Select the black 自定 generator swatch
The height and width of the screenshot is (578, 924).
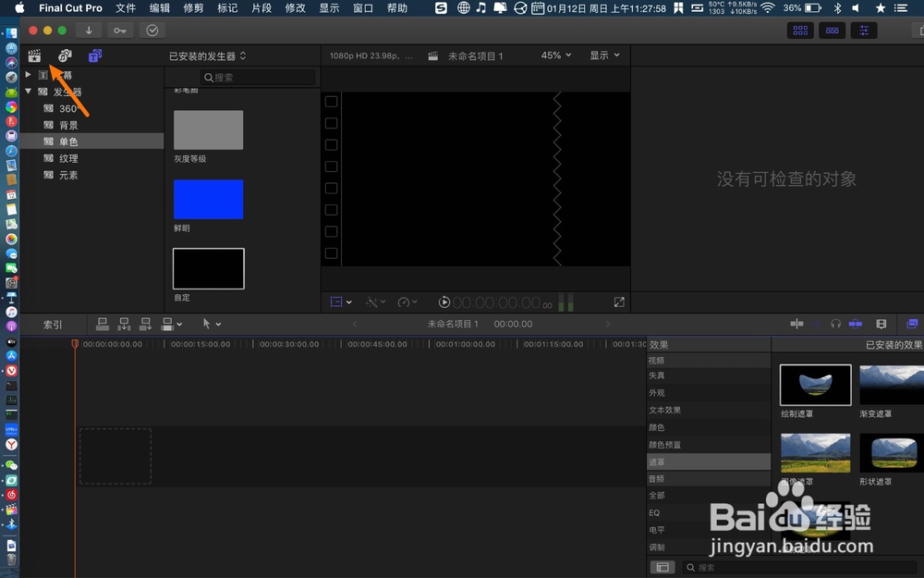pos(208,268)
